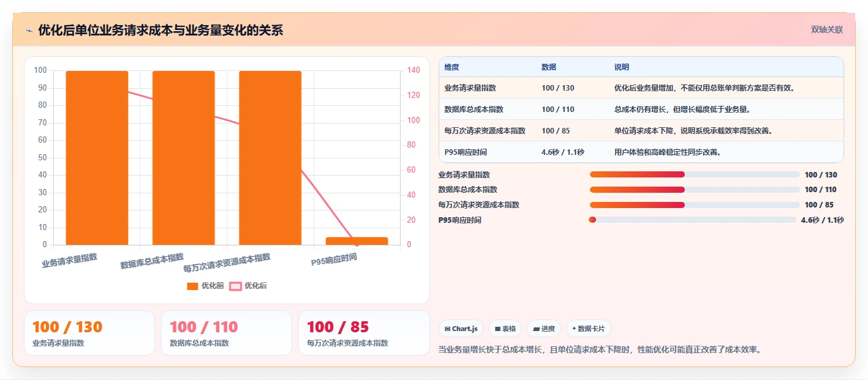The image size is (868, 380).
Task: Click the chart x-axis label 数据库总成本指数
Action: click(152, 261)
